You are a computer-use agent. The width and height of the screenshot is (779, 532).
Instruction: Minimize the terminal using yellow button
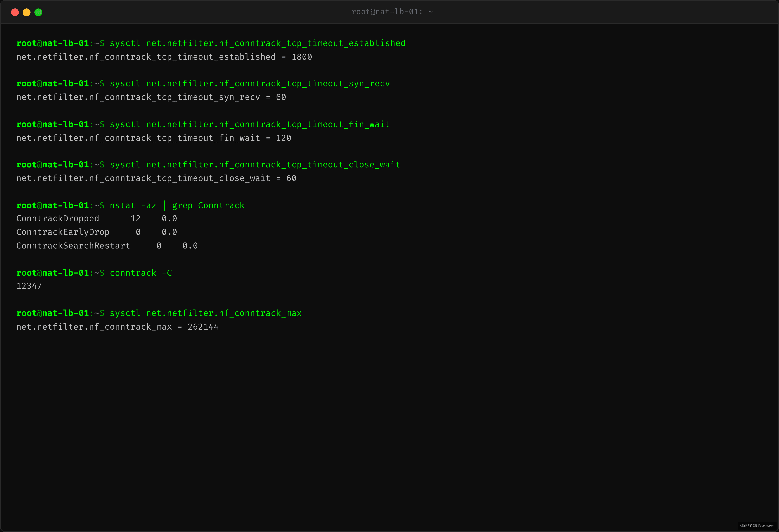click(x=26, y=12)
